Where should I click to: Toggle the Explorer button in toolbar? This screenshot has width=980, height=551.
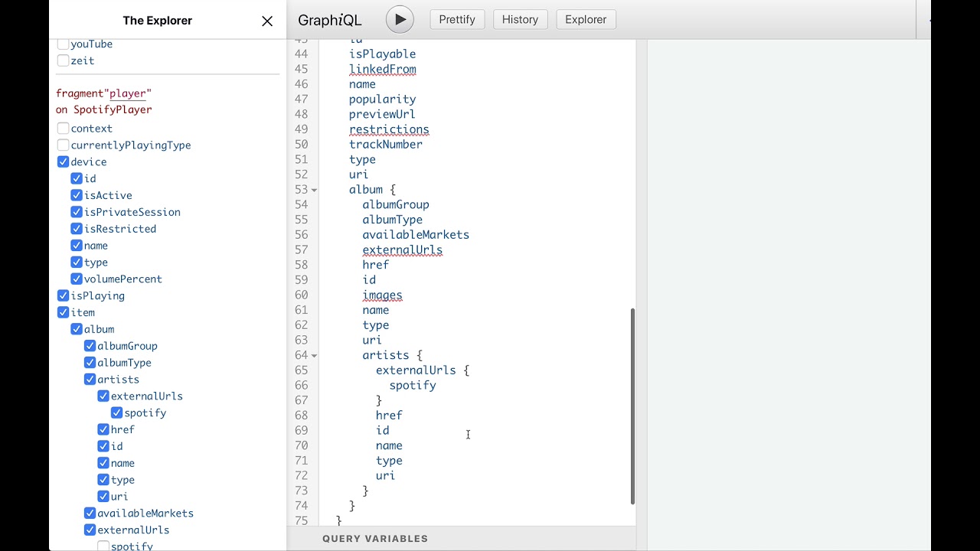click(586, 19)
